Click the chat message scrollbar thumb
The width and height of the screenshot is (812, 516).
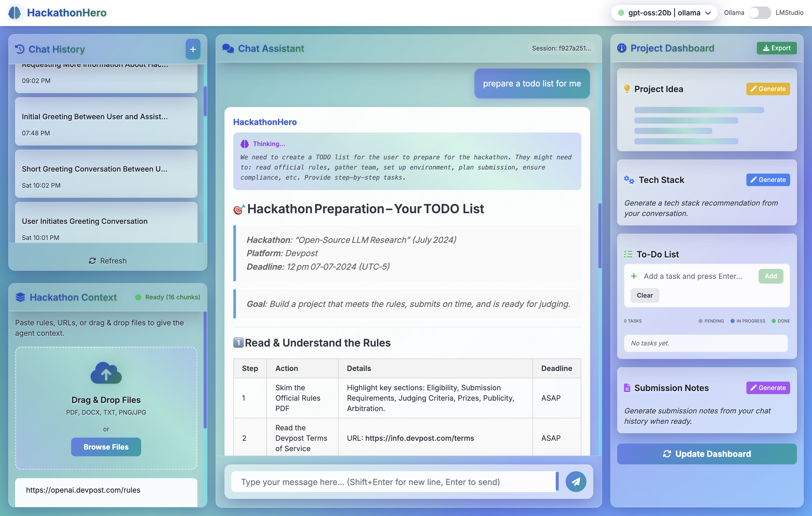click(x=600, y=236)
